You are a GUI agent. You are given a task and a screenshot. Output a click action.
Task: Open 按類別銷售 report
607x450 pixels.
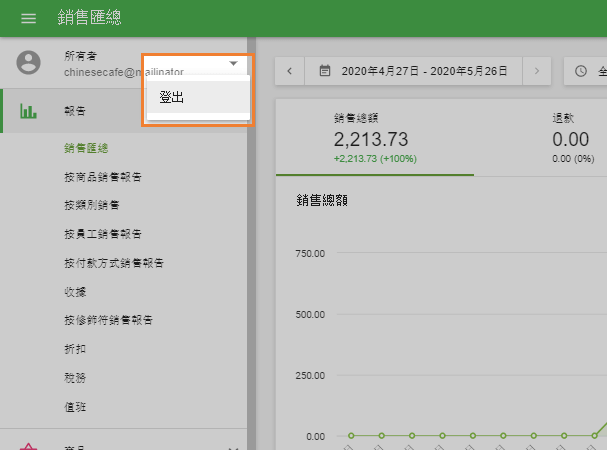tap(91, 206)
